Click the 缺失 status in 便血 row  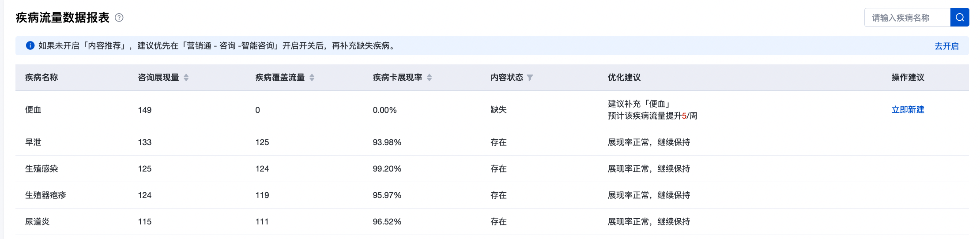[x=498, y=110]
